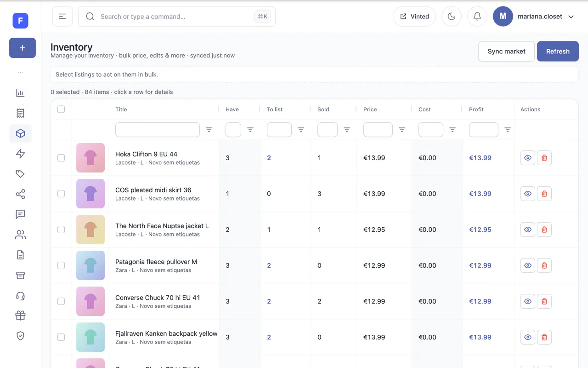Open the messages chat sidebar icon
The image size is (588, 368).
[x=20, y=214]
